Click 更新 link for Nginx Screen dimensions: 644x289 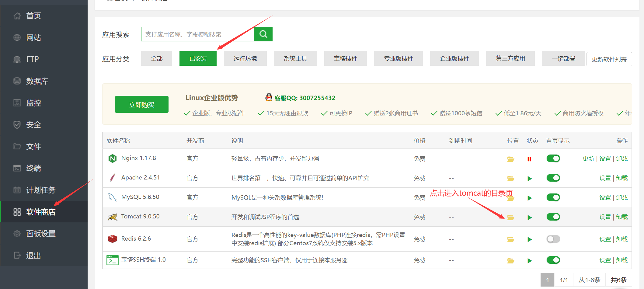[x=588, y=158]
